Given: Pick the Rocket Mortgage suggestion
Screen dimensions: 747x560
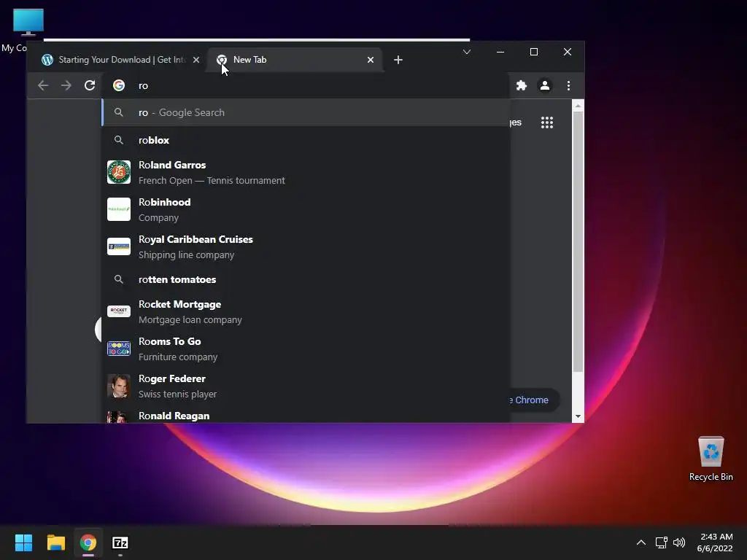Looking at the screenshot, I should [x=306, y=311].
